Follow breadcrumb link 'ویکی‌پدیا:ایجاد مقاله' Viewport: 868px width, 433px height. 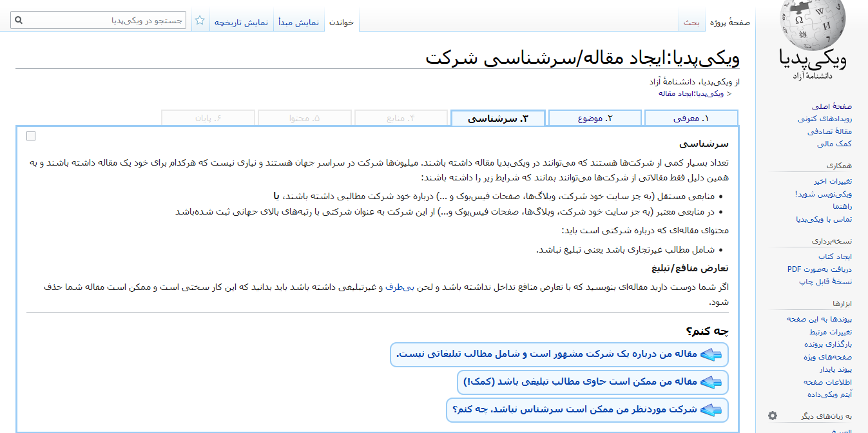click(690, 93)
